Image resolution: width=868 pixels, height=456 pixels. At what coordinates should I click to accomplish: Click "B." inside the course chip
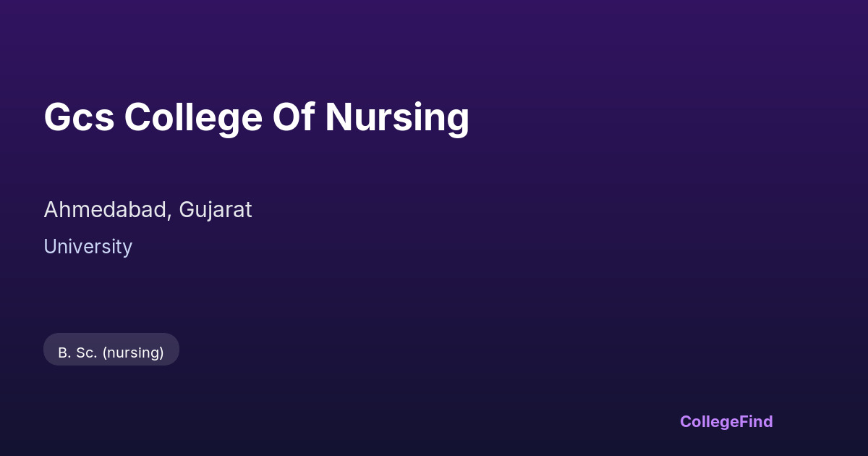(x=64, y=352)
